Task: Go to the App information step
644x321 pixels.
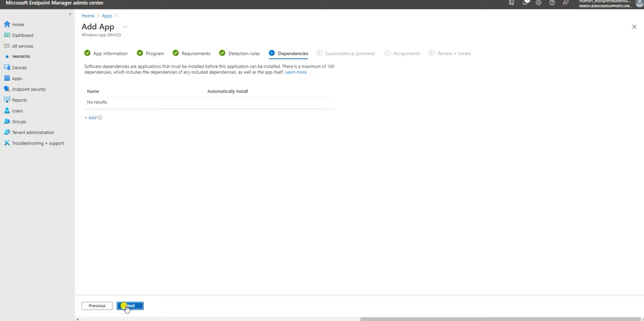Action: (x=106, y=53)
